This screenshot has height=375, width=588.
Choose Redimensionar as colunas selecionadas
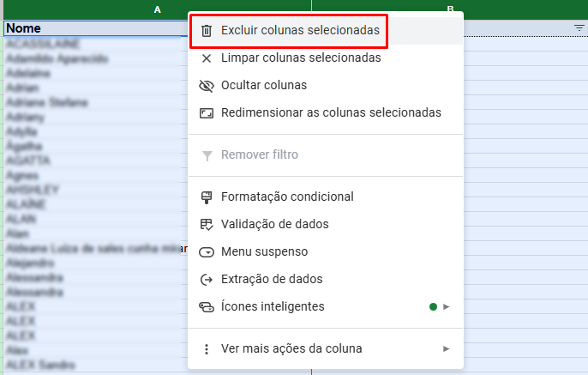tap(331, 113)
